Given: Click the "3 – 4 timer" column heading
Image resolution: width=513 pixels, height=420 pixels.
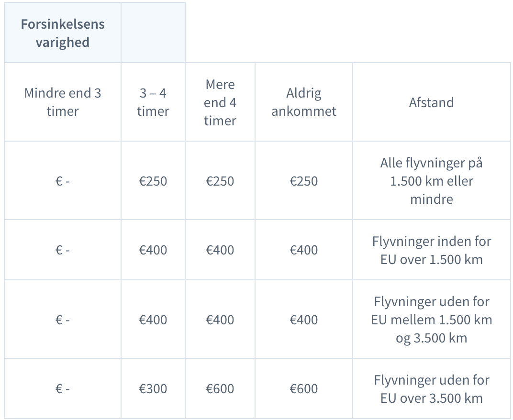Looking at the screenshot, I should coord(153,102).
